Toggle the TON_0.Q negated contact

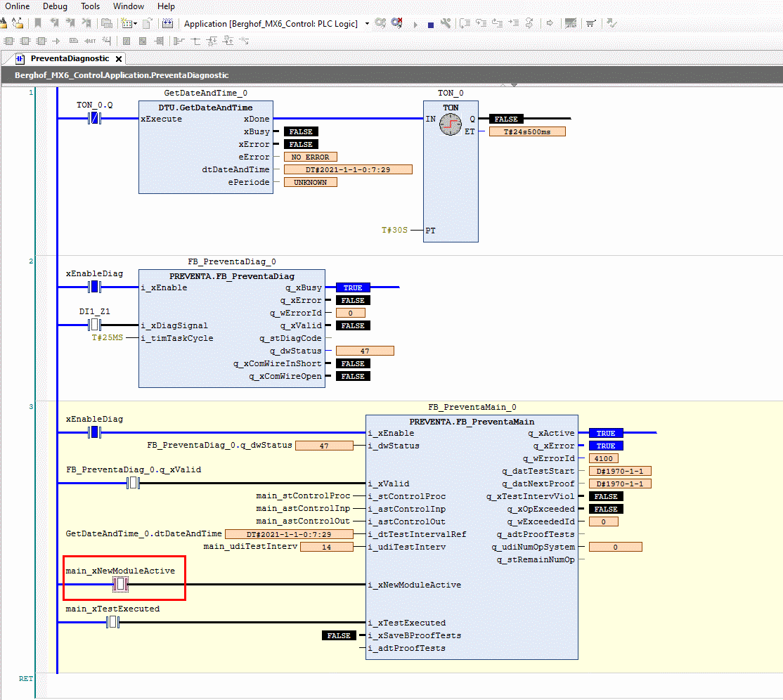[x=94, y=118]
